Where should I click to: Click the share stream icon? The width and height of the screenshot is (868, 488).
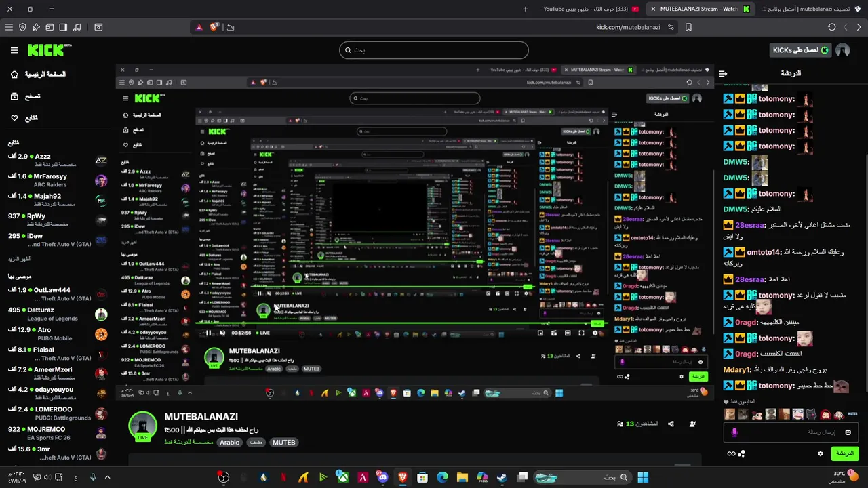671,424
